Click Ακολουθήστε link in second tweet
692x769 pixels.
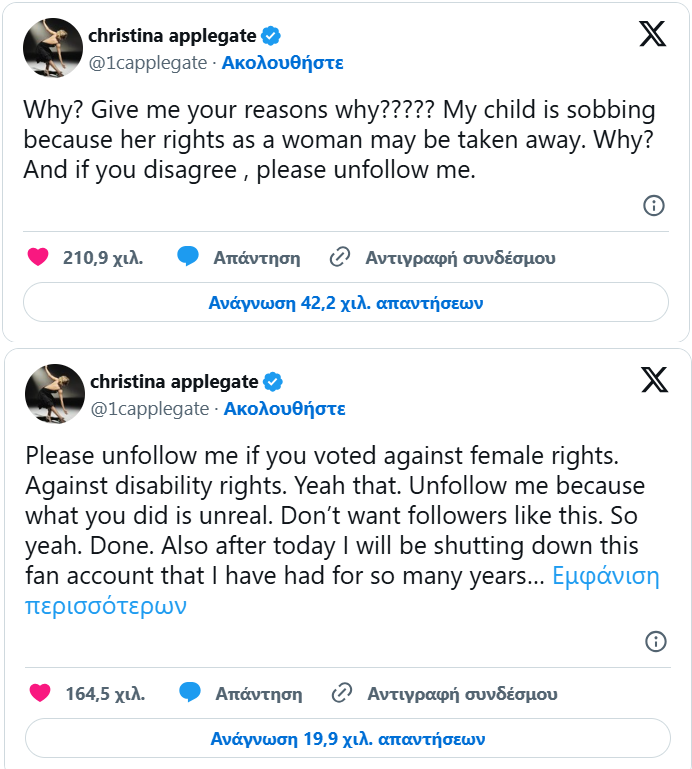click(284, 408)
